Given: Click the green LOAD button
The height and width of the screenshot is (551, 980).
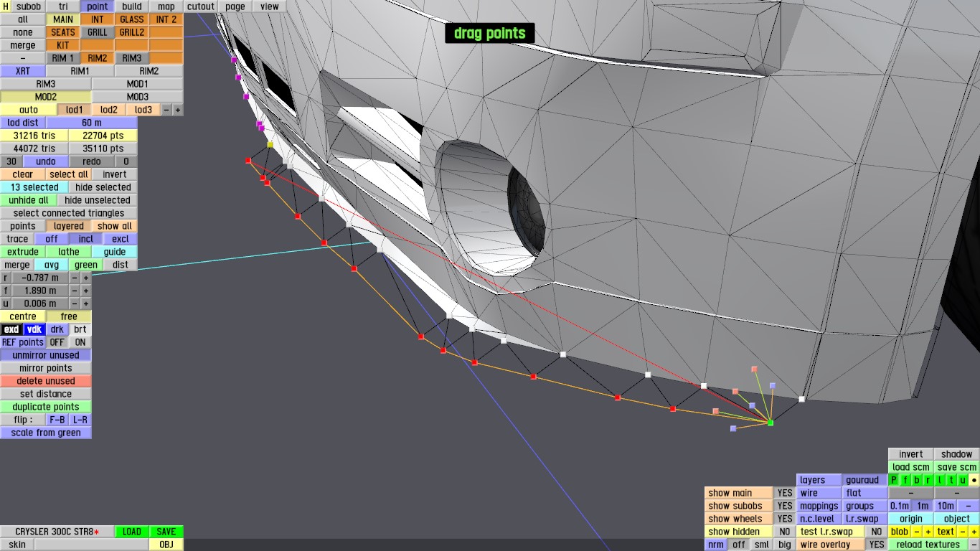Looking at the screenshot, I should click(132, 532).
